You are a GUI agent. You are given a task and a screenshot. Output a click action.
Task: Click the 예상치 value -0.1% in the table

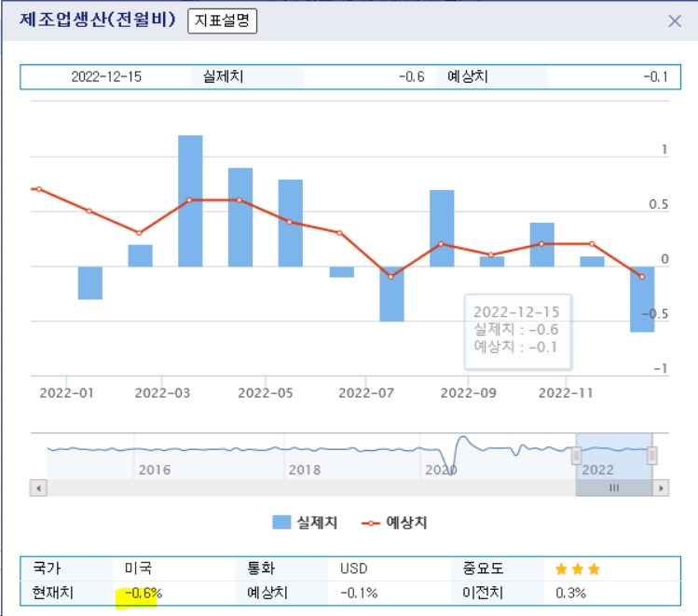pyautogui.click(x=359, y=593)
